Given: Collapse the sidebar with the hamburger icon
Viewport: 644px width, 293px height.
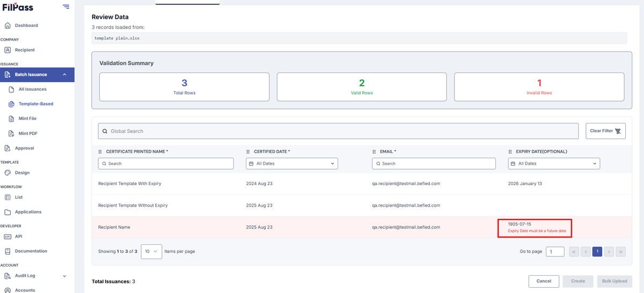Looking at the screenshot, I should 66,6.
